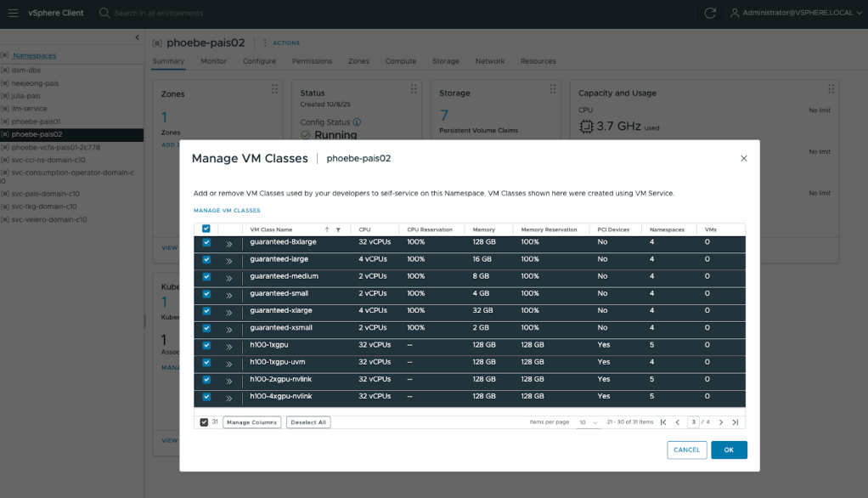Screen dimensions: 868x498
Task: Switch to the Compute tab
Action: tap(401, 61)
